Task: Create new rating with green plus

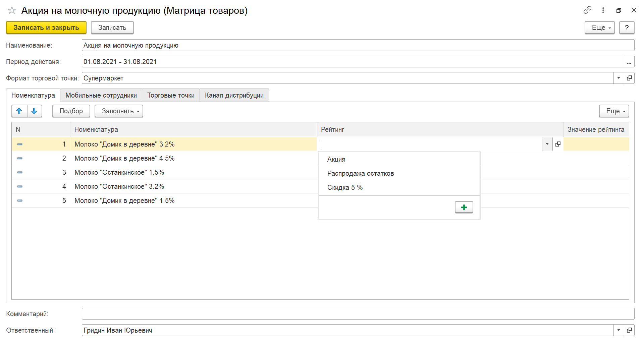Action: tap(464, 207)
